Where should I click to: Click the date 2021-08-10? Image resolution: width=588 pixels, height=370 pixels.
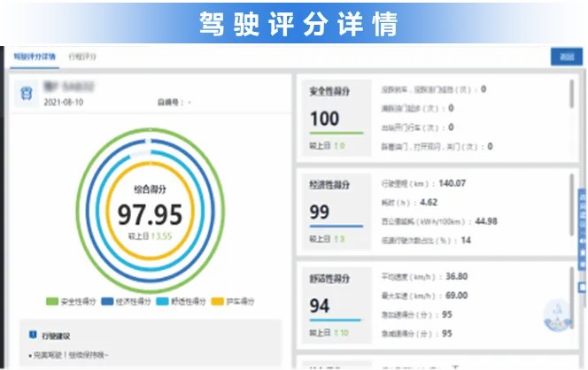point(64,102)
